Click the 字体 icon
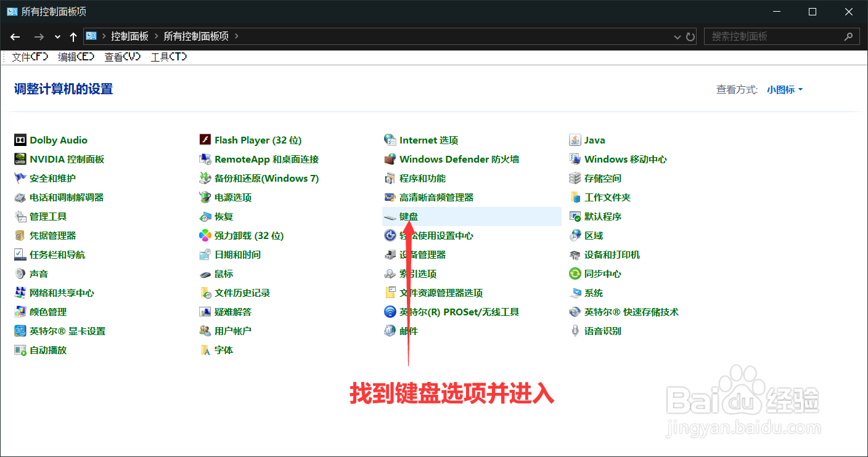Viewport: 868px width, 457px height. point(205,350)
